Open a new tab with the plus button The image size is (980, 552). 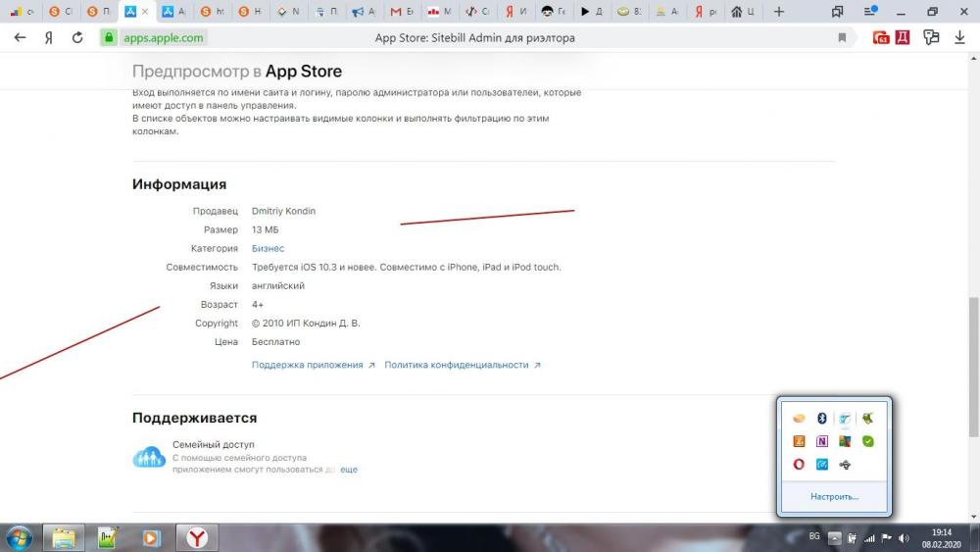[x=779, y=11]
